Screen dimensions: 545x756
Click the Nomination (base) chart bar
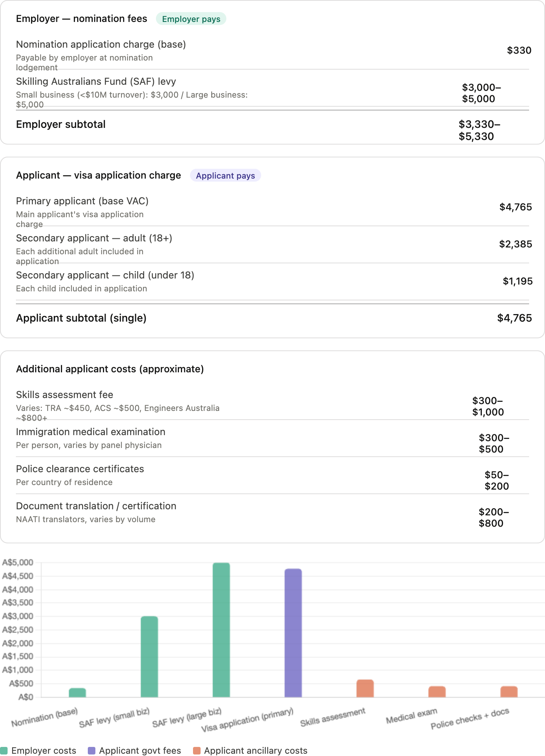click(78, 692)
